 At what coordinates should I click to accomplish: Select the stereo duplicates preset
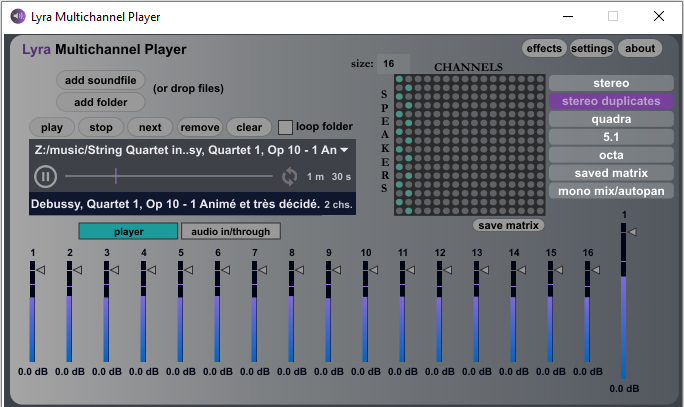click(x=611, y=101)
